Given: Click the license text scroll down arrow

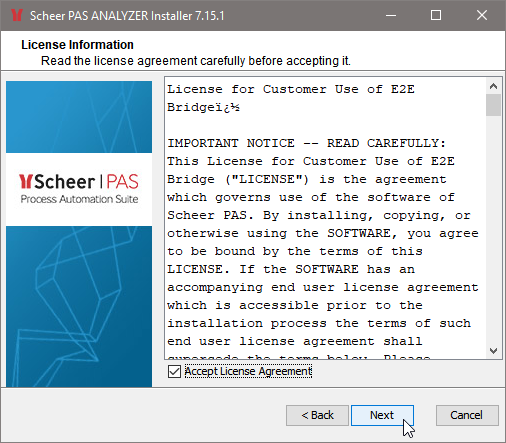Looking at the screenshot, I should (494, 351).
